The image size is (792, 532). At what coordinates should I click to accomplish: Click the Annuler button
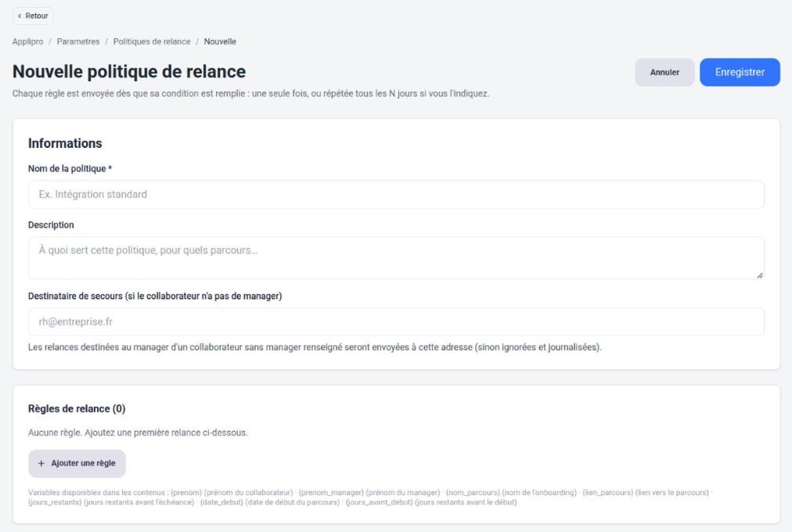pos(664,72)
